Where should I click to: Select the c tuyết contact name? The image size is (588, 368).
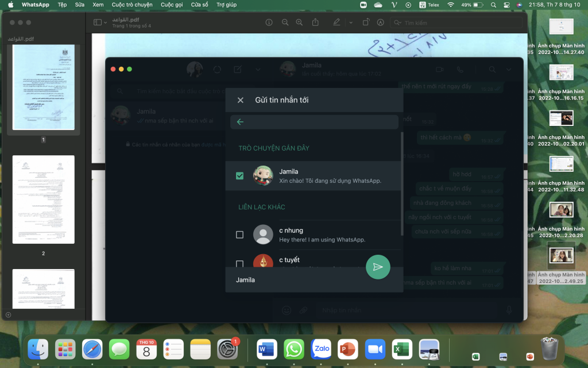pyautogui.click(x=289, y=259)
